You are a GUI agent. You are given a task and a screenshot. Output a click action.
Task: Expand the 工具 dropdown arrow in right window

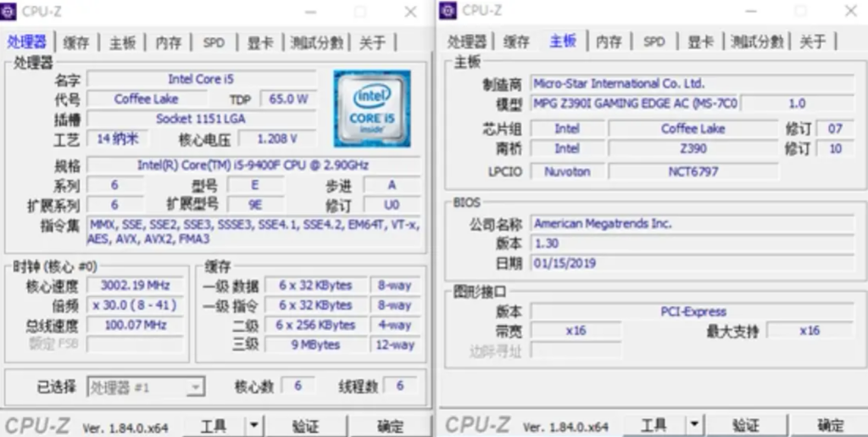pos(693,425)
